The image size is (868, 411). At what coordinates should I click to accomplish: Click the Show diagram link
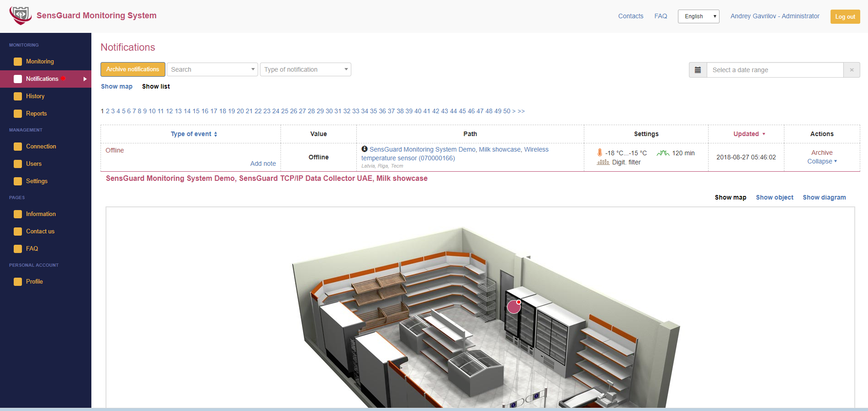click(x=824, y=197)
